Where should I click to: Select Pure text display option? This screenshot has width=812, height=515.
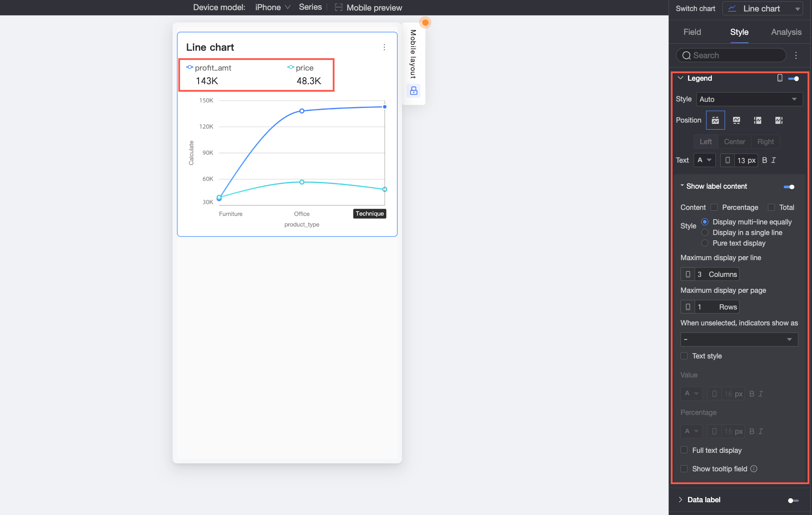[x=705, y=243]
